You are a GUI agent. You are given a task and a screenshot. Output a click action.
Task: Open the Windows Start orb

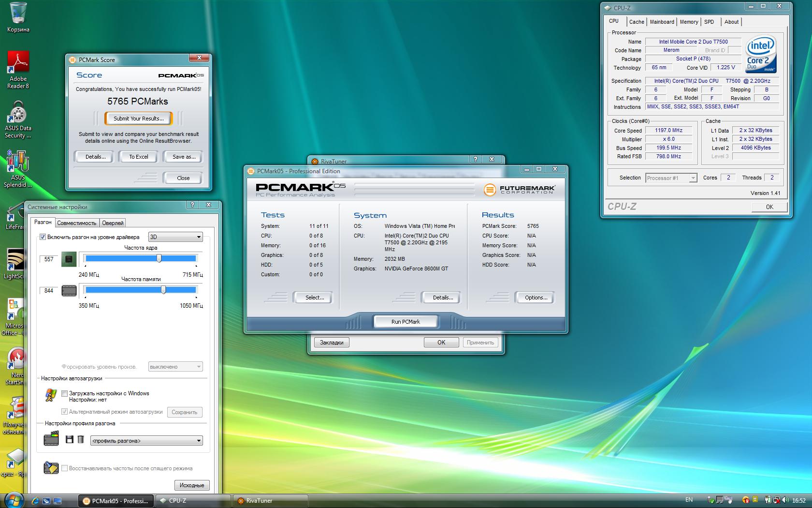[x=13, y=500]
